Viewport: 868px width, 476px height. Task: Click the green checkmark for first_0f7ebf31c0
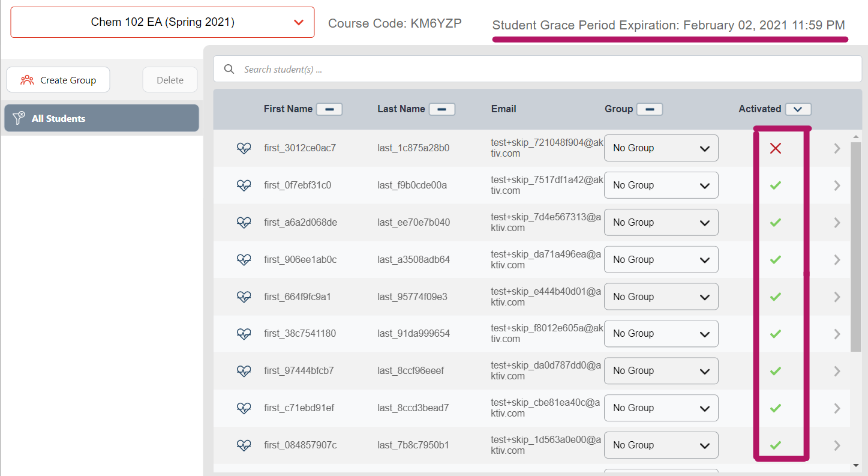tap(775, 185)
